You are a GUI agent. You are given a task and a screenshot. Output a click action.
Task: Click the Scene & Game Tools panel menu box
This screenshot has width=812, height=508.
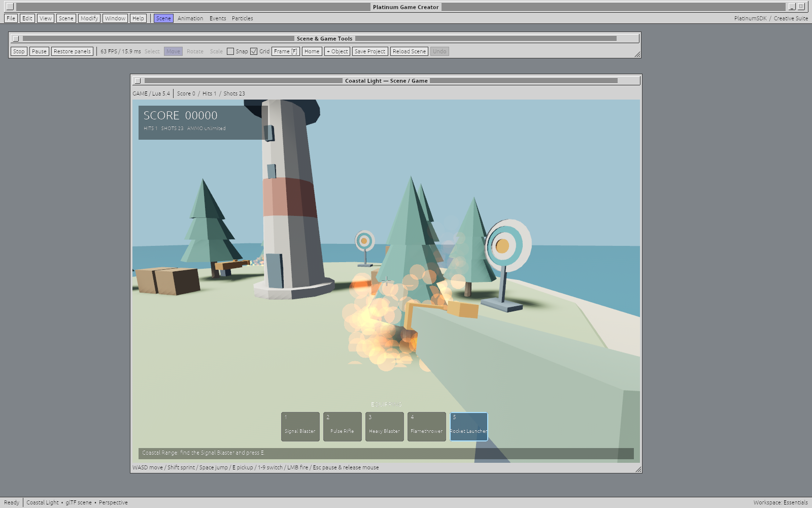coord(16,39)
